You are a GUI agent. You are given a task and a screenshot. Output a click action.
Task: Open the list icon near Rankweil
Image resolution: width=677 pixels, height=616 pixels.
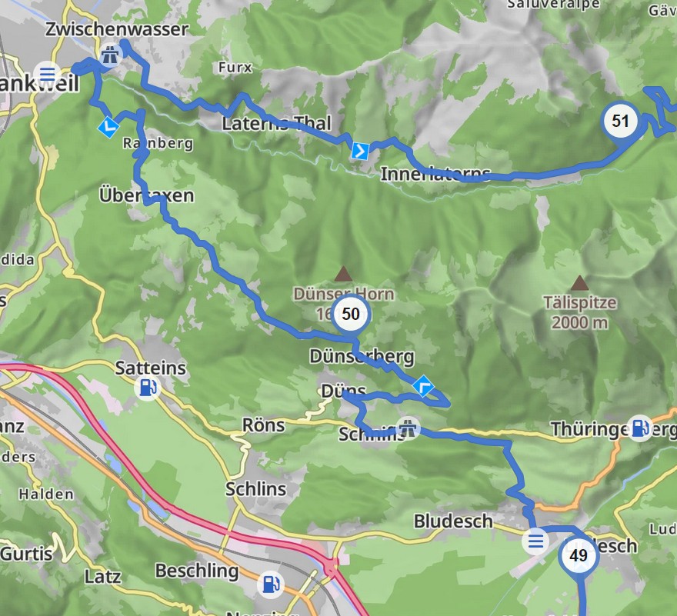point(48,74)
